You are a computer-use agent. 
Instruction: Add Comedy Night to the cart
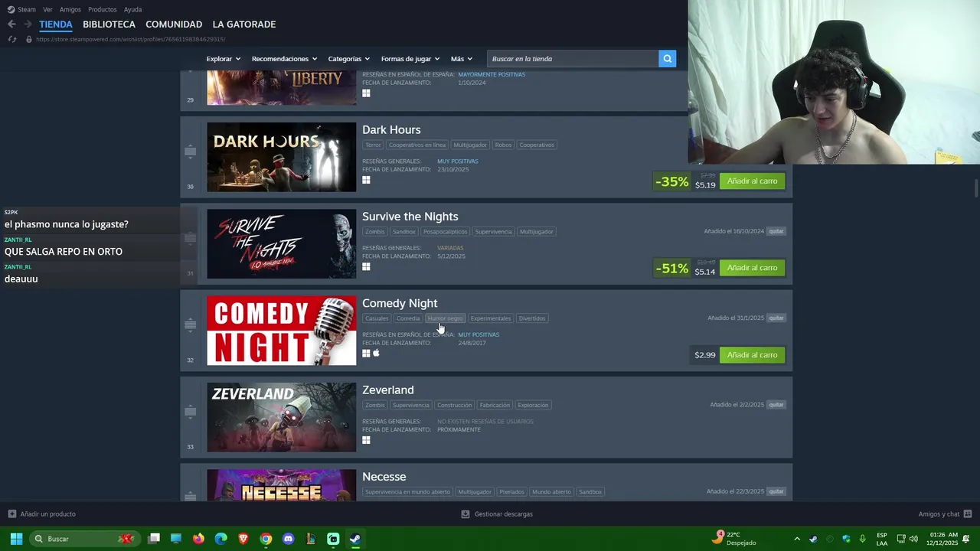pos(752,355)
